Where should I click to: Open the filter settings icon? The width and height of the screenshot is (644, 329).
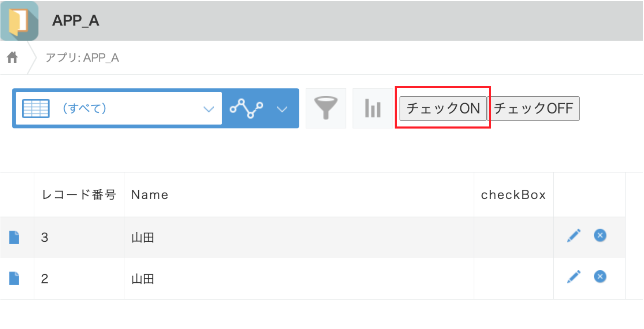coord(326,108)
